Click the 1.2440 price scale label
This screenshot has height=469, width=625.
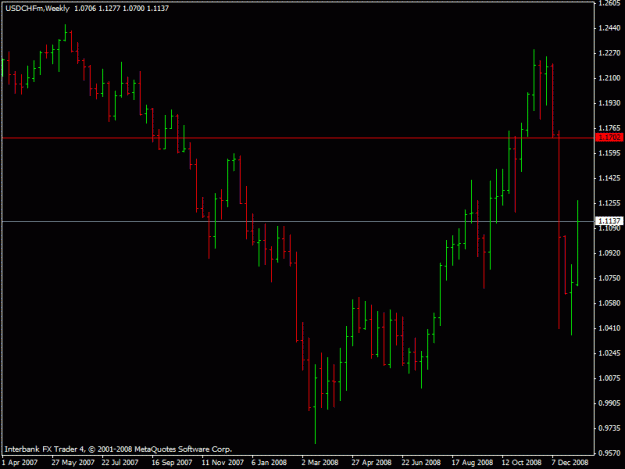[609, 28]
